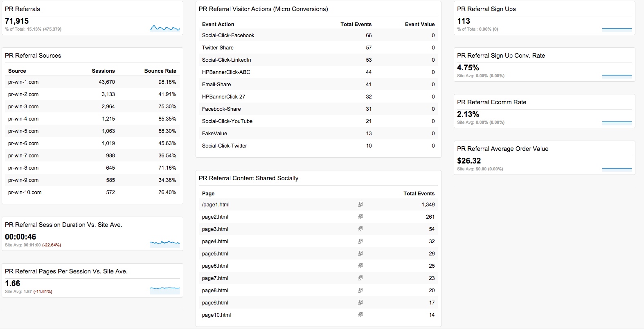This screenshot has height=329, width=644.
Task: Open PR Referral Content Shared Socially title
Action: (249, 178)
